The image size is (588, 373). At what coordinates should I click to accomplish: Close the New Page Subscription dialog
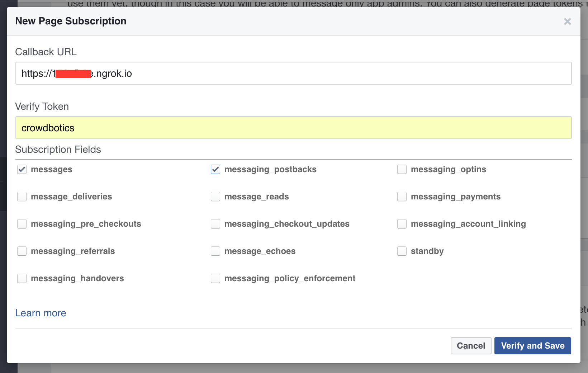(567, 22)
